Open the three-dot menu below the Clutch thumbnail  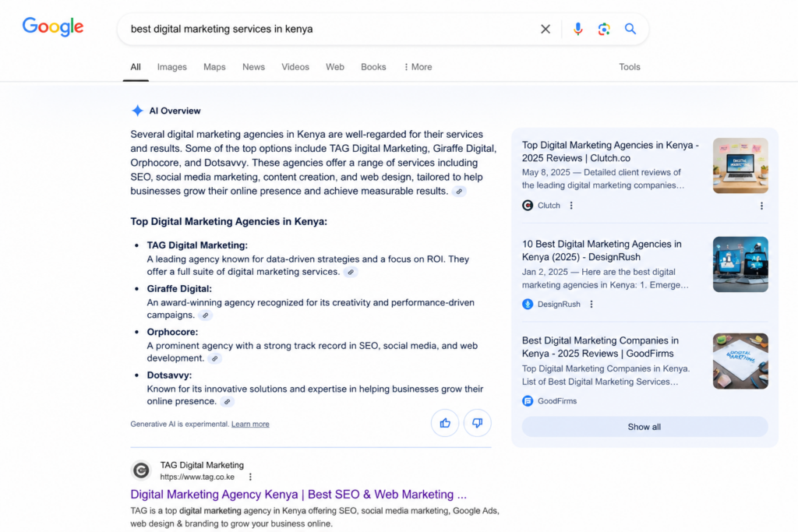(761, 206)
